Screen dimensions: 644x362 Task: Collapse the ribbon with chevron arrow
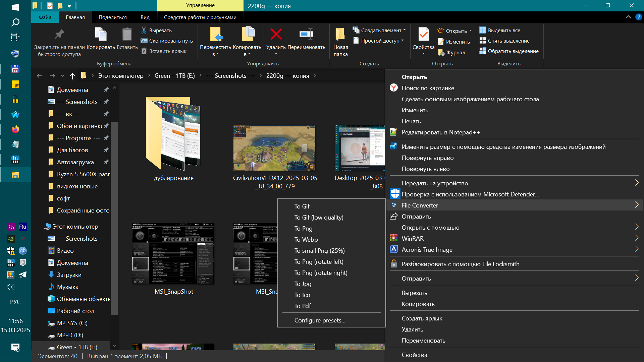[x=628, y=17]
